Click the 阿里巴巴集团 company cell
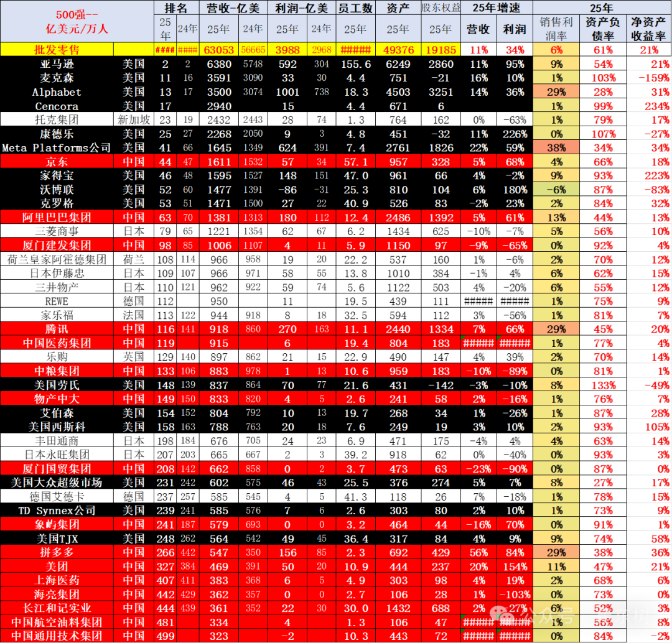The width and height of the screenshot is (672, 643). point(57,218)
